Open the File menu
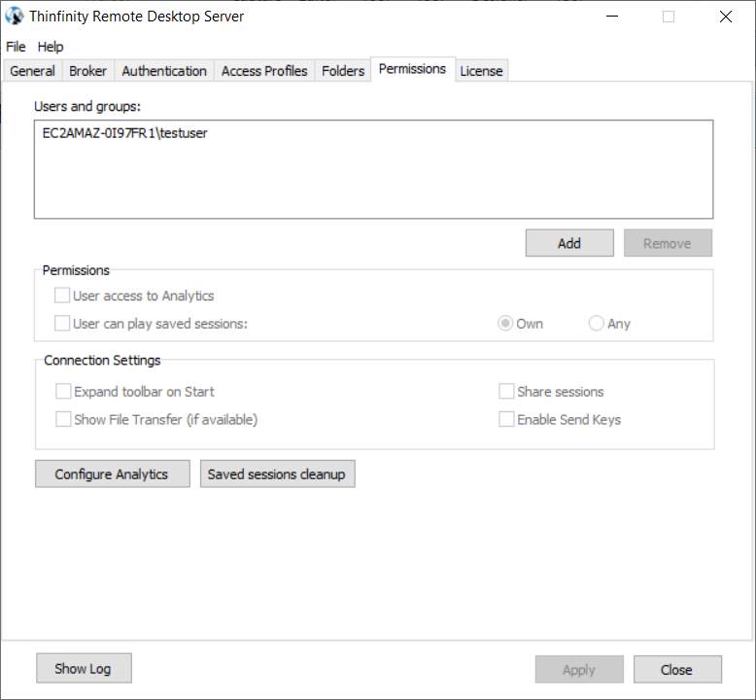 [16, 47]
